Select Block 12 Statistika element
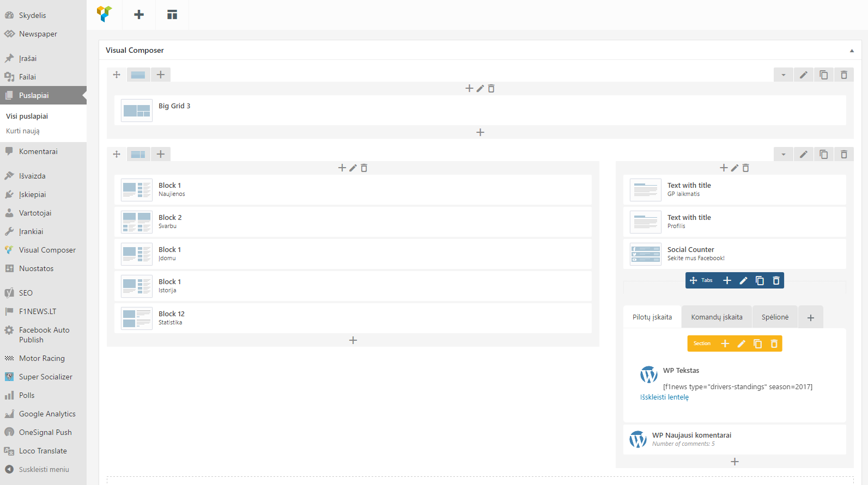Image resolution: width=868 pixels, height=485 pixels. point(353,318)
